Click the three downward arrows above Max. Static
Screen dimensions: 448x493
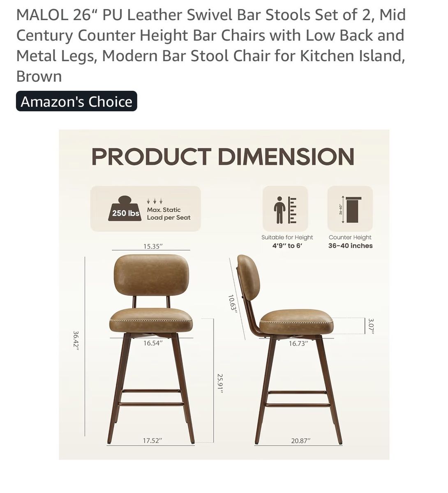[155, 201]
